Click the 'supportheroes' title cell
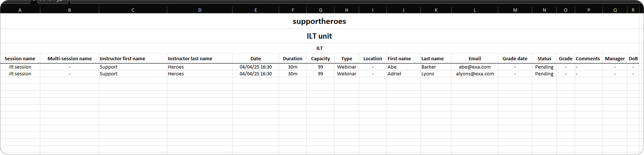The width and height of the screenshot is (644, 155). [x=319, y=21]
